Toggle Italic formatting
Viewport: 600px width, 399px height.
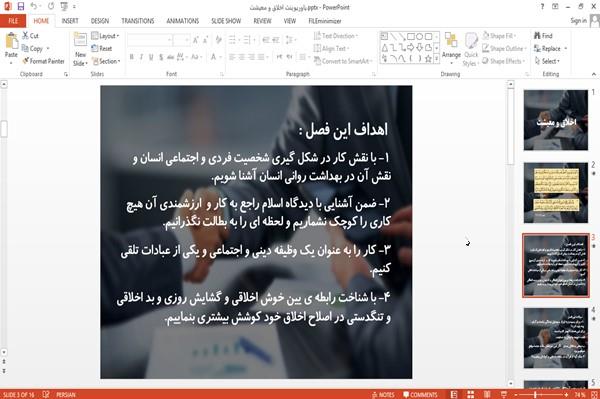141,57
